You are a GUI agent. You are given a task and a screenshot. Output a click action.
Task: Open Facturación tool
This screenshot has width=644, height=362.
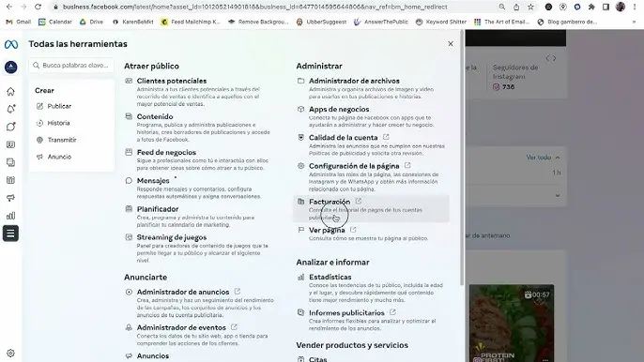[330, 202]
